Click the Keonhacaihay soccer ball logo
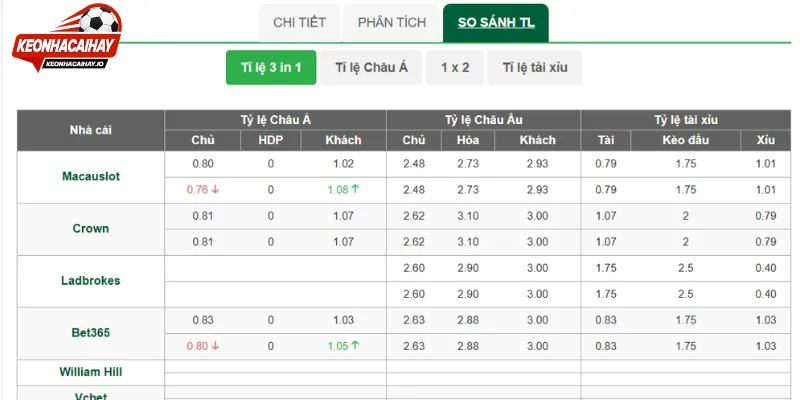Screen dimensions: 800x400 [66, 37]
